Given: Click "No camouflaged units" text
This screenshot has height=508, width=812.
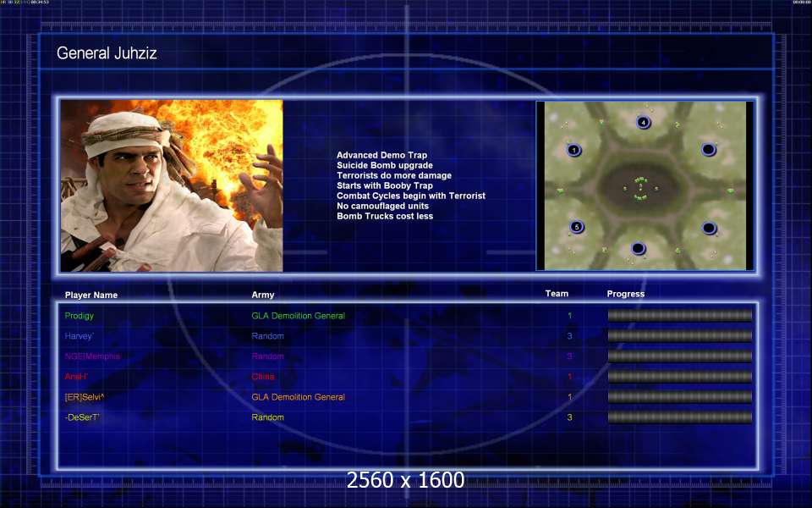Looking at the screenshot, I should [x=382, y=206].
